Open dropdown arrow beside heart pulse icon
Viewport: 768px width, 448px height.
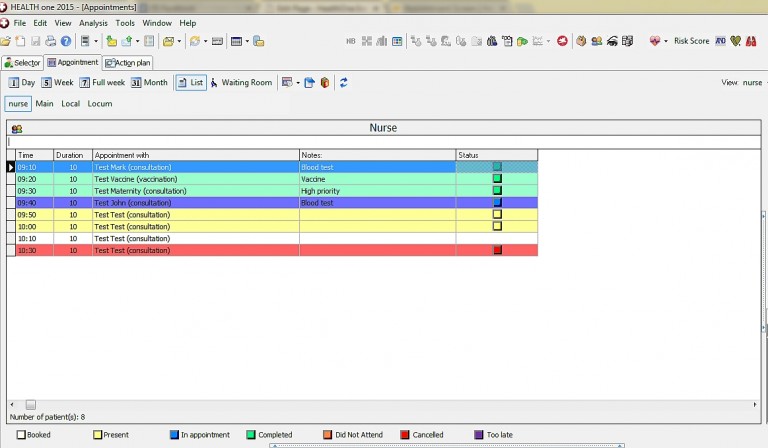pyautogui.click(x=666, y=41)
